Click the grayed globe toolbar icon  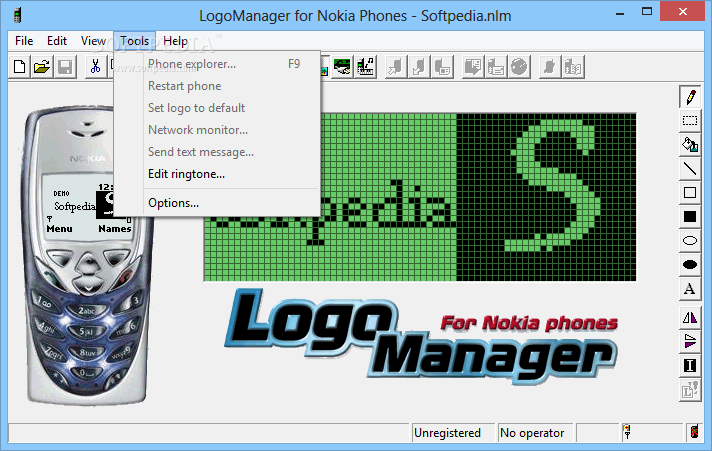click(x=519, y=67)
